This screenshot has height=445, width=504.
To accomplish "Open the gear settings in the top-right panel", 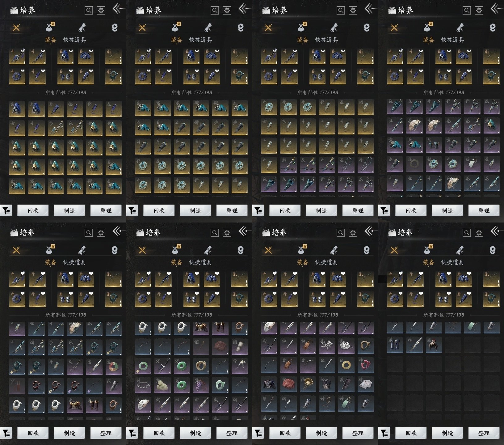I will (479, 11).
